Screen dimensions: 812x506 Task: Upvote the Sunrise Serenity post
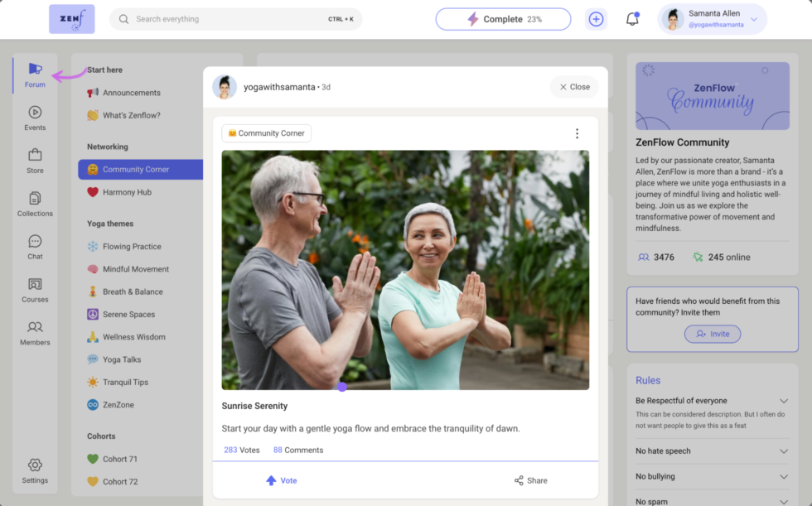[281, 480]
